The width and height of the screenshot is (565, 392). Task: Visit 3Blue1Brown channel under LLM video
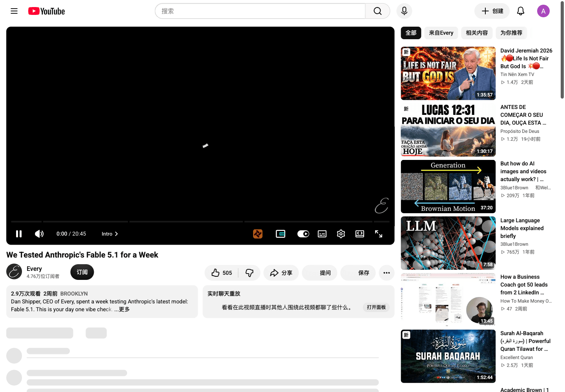[x=514, y=244]
